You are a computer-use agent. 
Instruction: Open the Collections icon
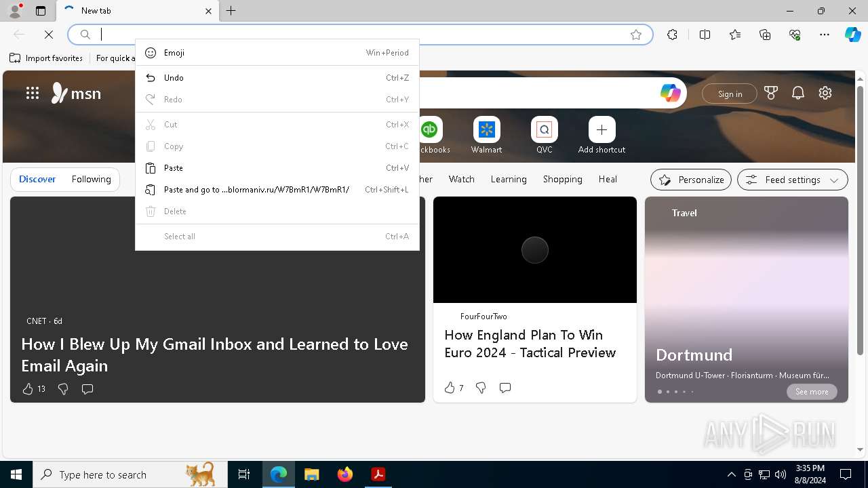765,35
